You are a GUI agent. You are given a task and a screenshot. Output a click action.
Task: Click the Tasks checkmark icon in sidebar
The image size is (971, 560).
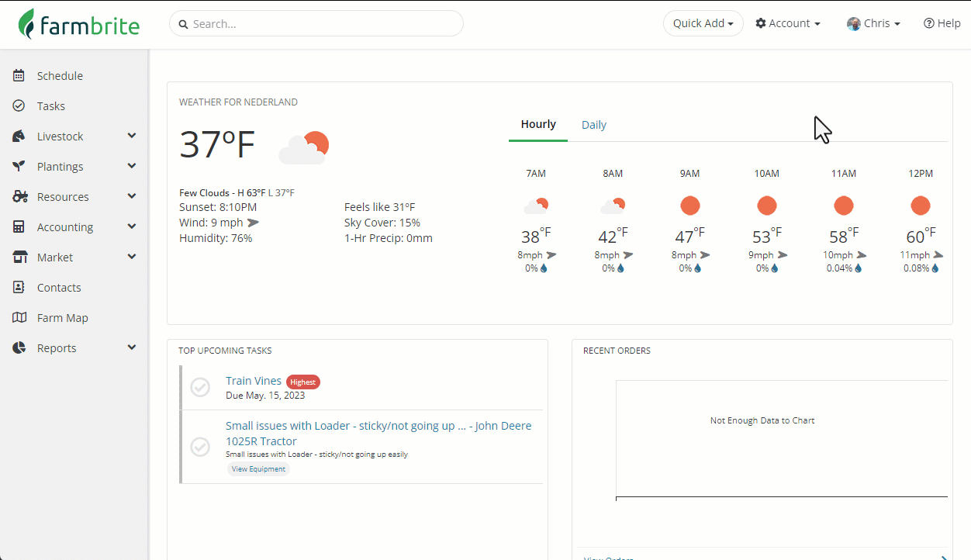pos(19,105)
